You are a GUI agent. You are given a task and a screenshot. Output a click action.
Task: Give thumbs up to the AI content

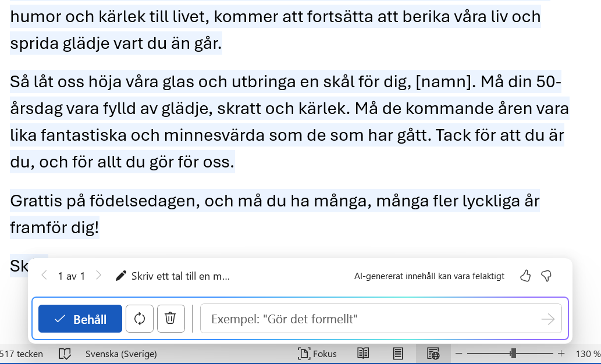(525, 276)
